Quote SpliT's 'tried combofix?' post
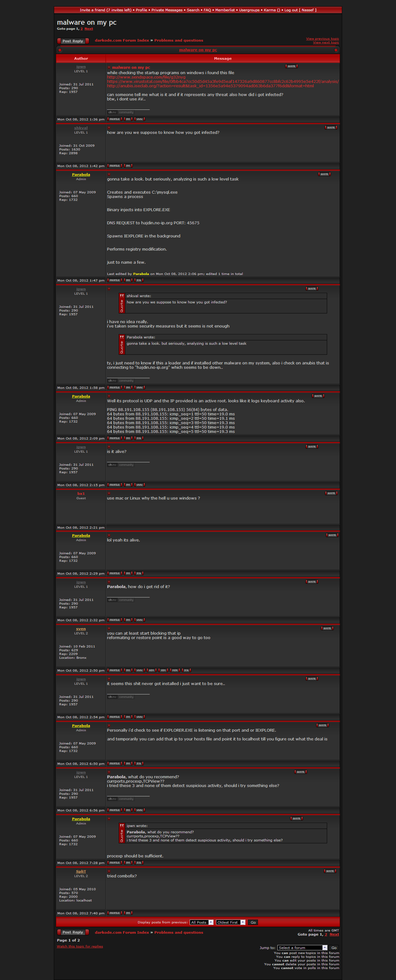This screenshot has height=980, width=396. 330,871
